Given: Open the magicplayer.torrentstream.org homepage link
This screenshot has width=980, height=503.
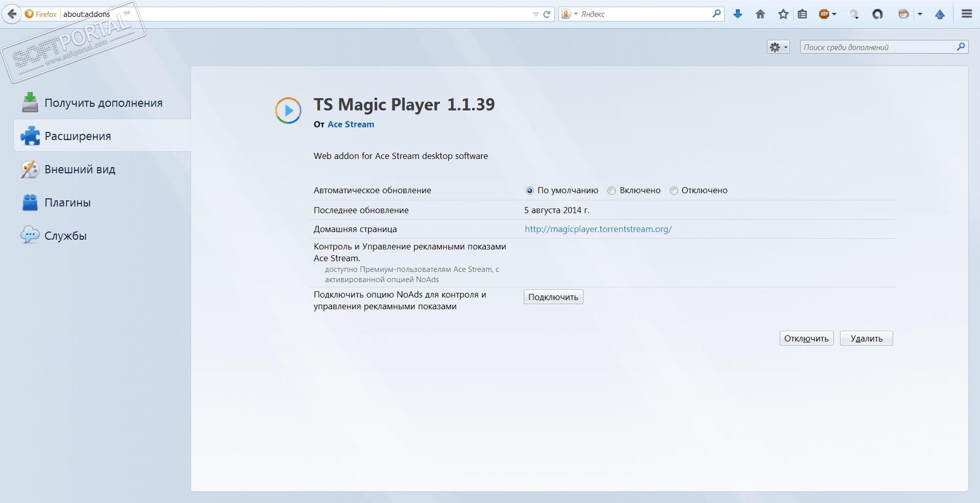Looking at the screenshot, I should coord(598,229).
